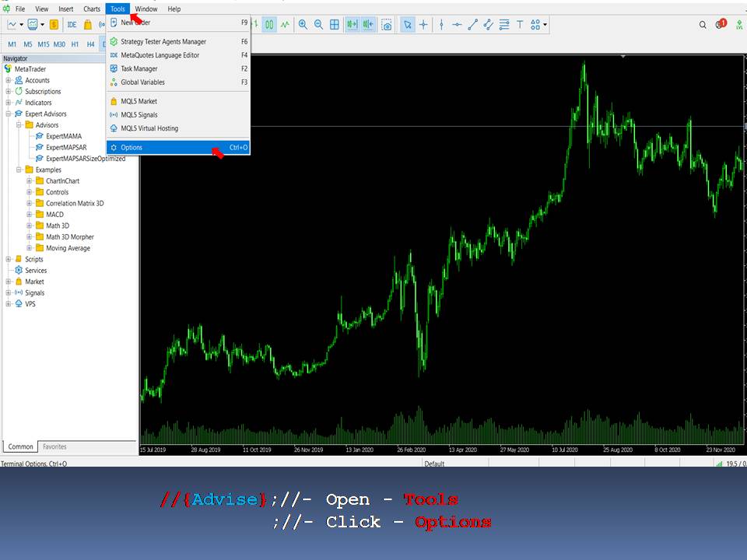Open the objects shapes dropdown arrow
The height and width of the screenshot is (560, 747).
coord(545,25)
